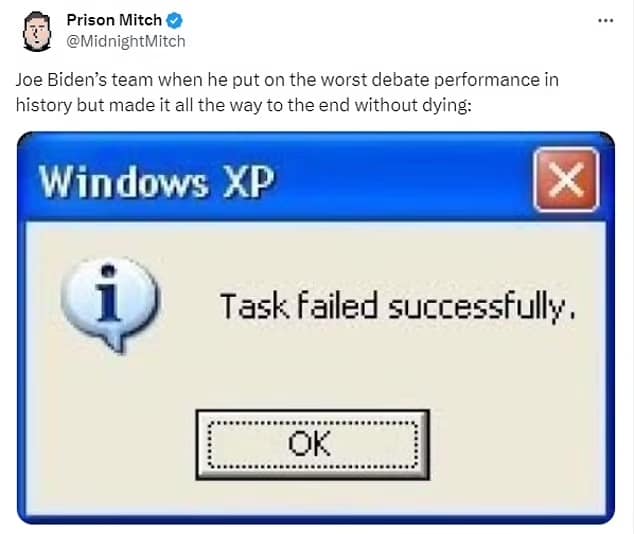Click the tweet's second line ending 'without dying:'

[x=243, y=105]
